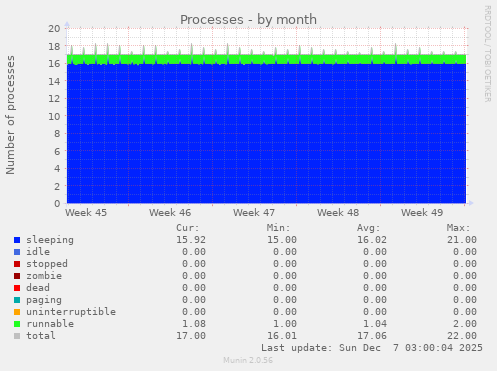Click the 'Week 48' axis label
The width and height of the screenshot is (497, 371).
[338, 213]
